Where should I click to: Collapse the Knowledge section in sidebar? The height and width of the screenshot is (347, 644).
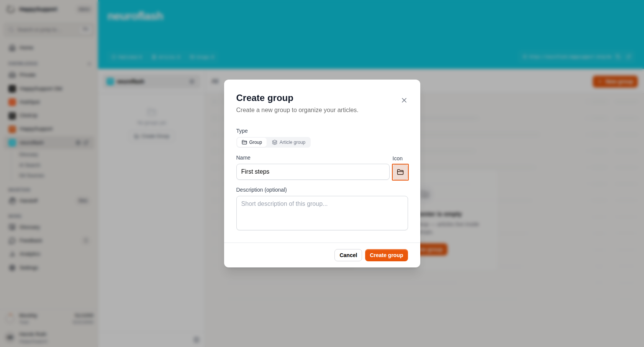point(89,64)
